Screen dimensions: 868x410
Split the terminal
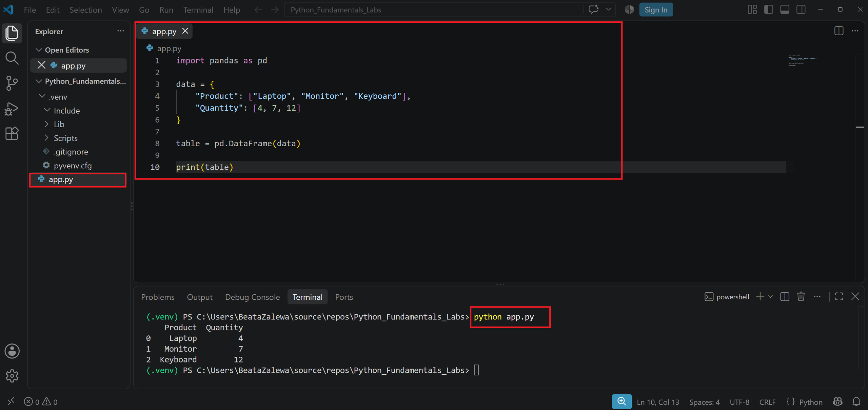[x=785, y=297]
